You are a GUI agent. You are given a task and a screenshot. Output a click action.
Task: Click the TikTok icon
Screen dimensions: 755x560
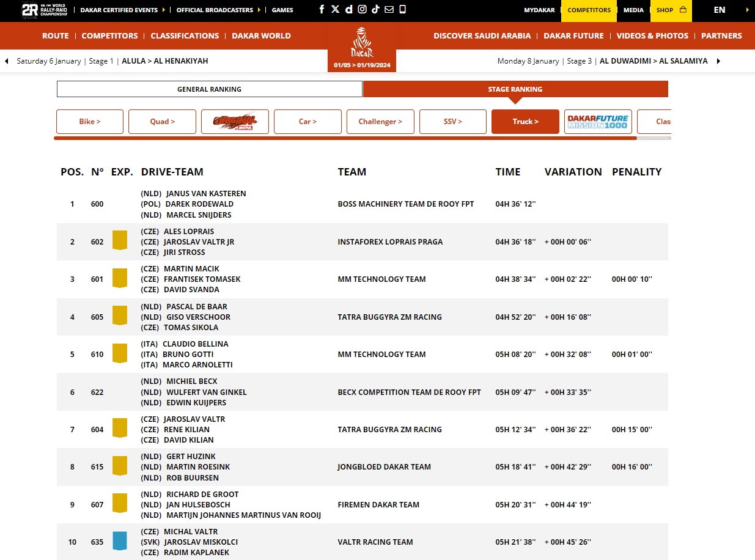[x=375, y=10]
